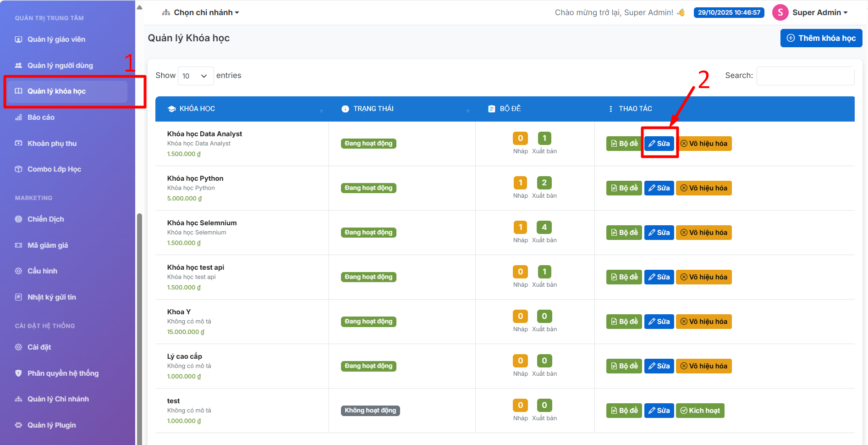868x445 pixels.
Task: Open Quản lý giáo viên in sidebar
Action: [x=56, y=39]
